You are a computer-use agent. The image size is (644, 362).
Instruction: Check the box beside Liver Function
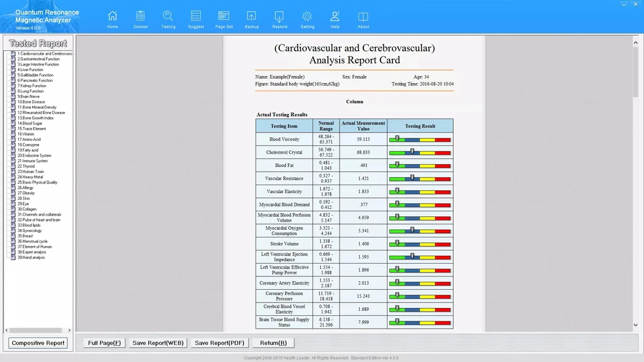[12, 69]
